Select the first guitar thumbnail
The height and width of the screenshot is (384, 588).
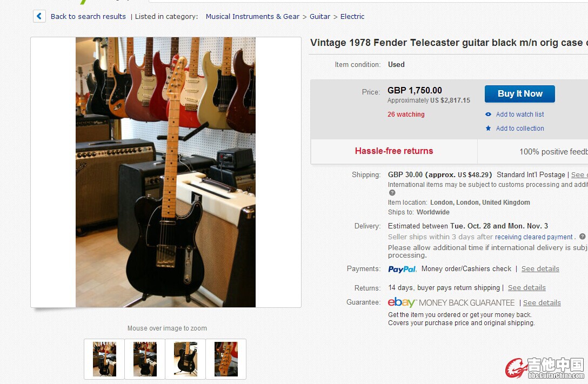(x=104, y=359)
